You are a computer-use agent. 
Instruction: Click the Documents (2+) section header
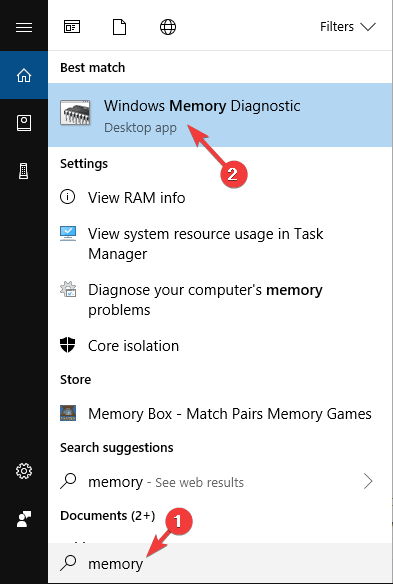pyautogui.click(x=108, y=515)
